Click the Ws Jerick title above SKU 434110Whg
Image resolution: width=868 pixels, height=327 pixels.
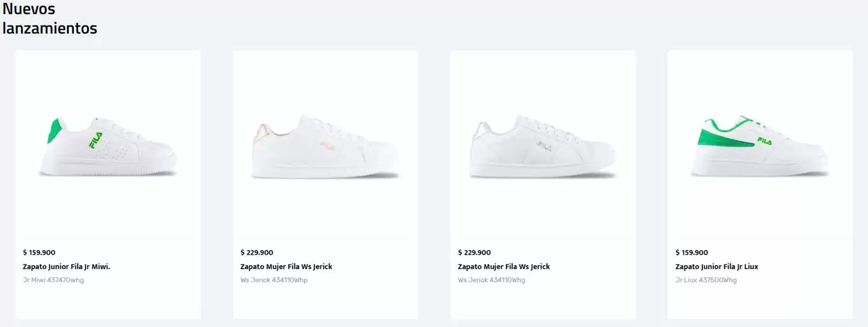click(x=503, y=267)
